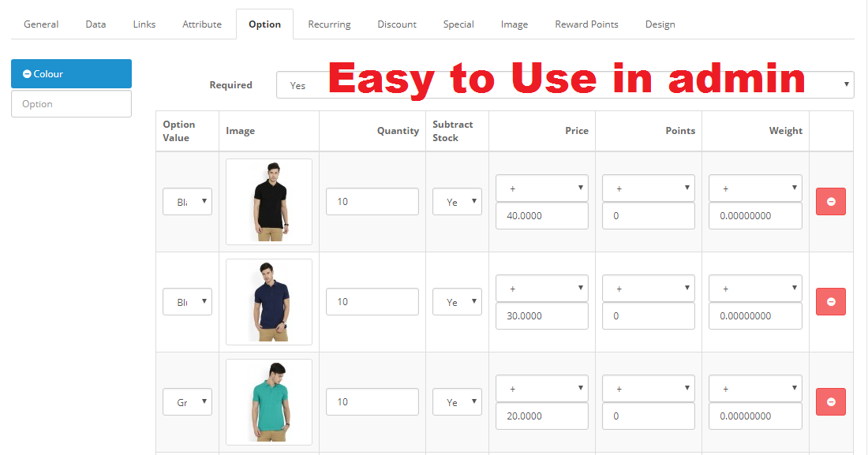This screenshot has width=868, height=455.
Task: Open Subtract Stock dropdown in green shirt row
Action: 457,402
